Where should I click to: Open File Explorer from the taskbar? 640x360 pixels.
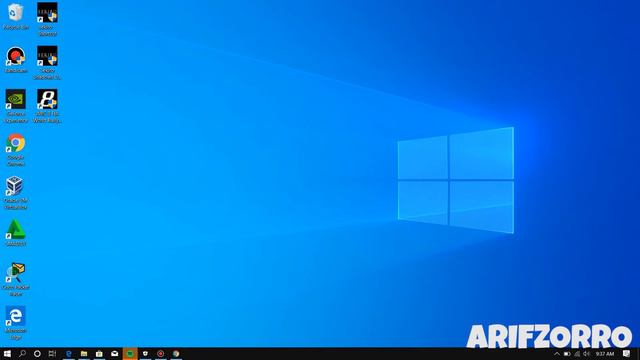click(84, 353)
